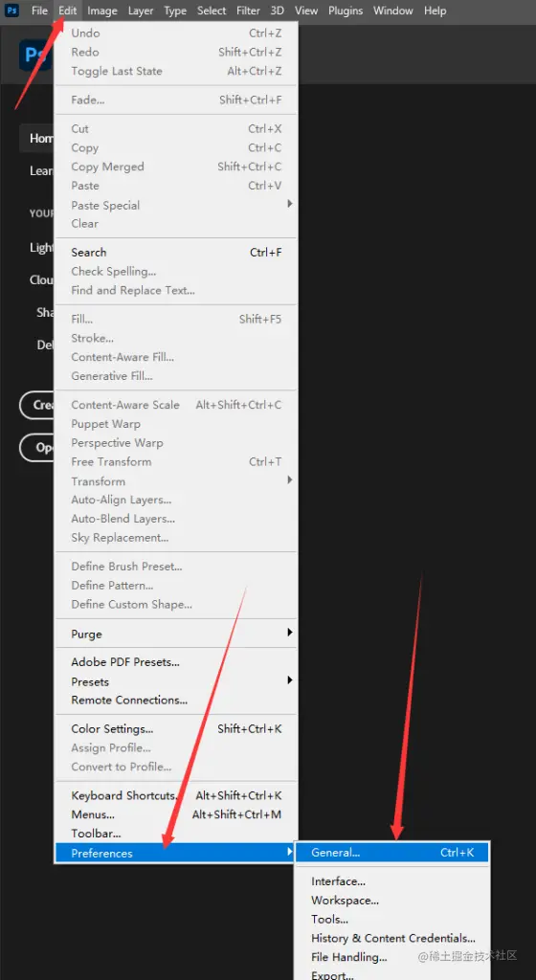Expand the Preferences submenu arrow
The image size is (536, 980).
[289, 852]
